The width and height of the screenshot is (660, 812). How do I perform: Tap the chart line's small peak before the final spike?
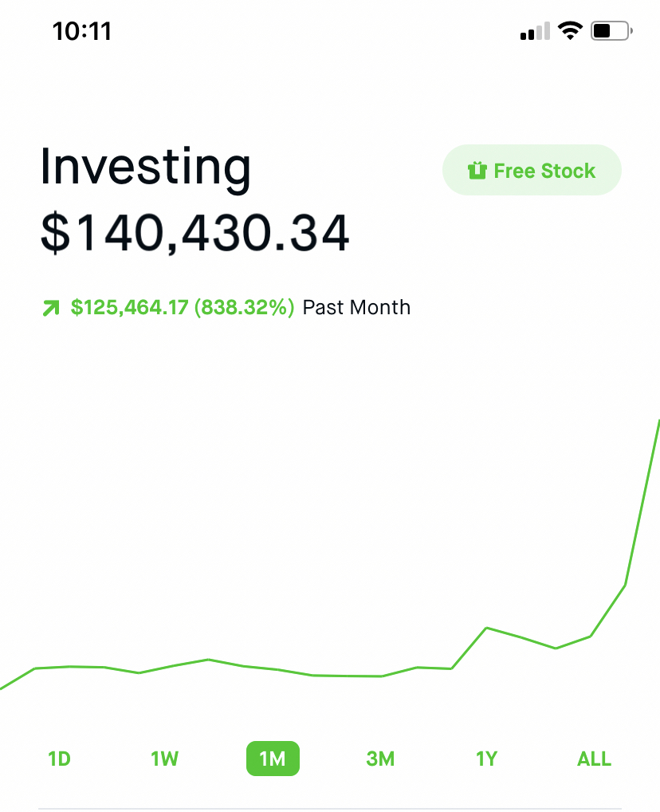[x=487, y=629]
